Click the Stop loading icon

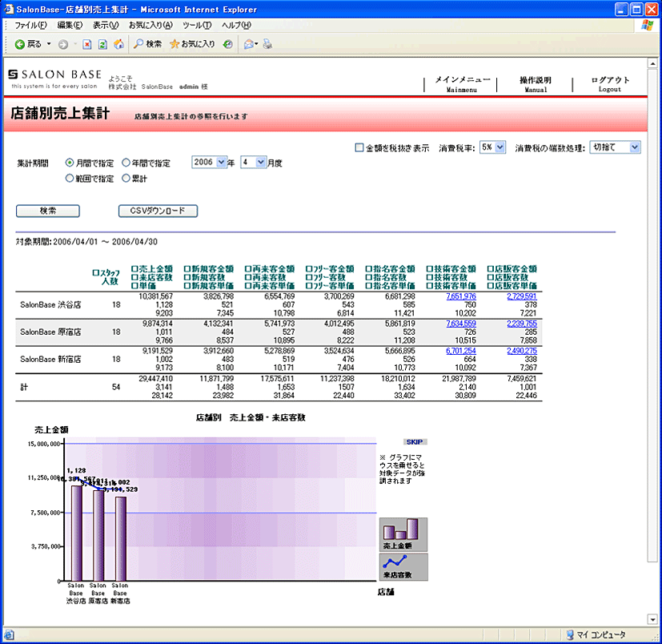(x=87, y=44)
